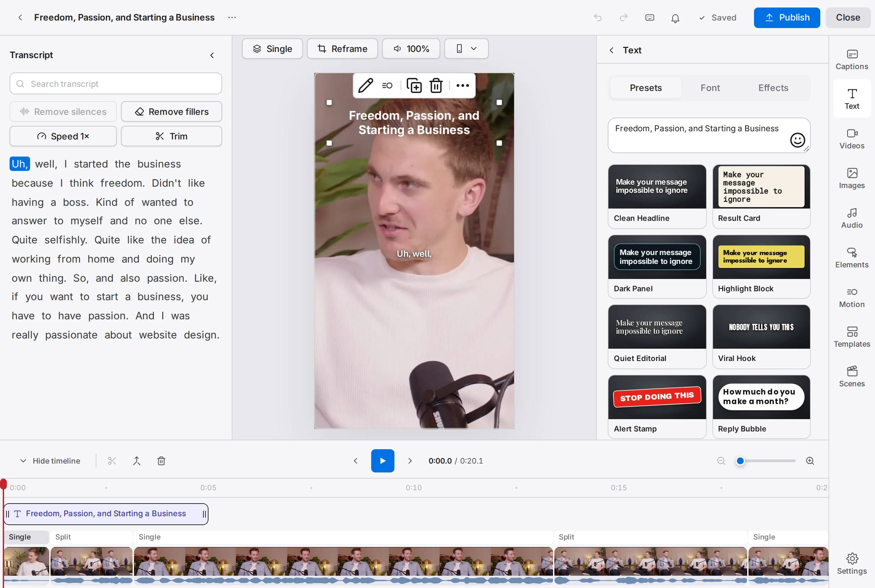
Task: Delete text overlay with trash icon in preview
Action: point(436,85)
